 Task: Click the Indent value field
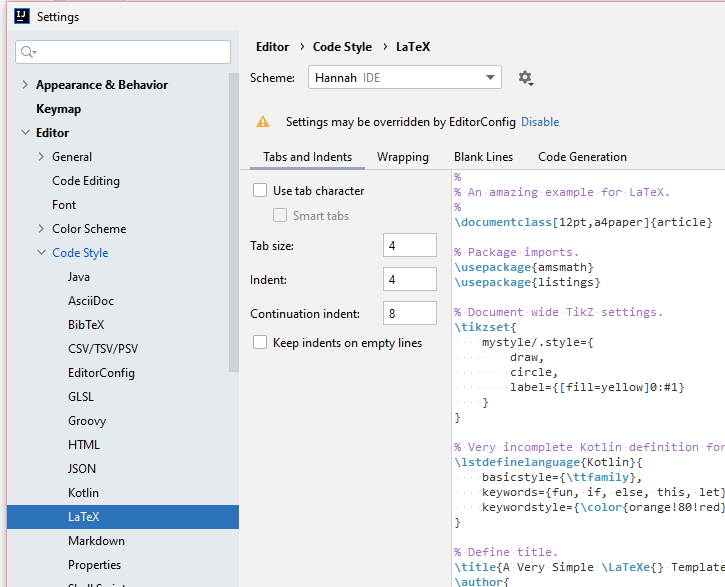pos(410,279)
